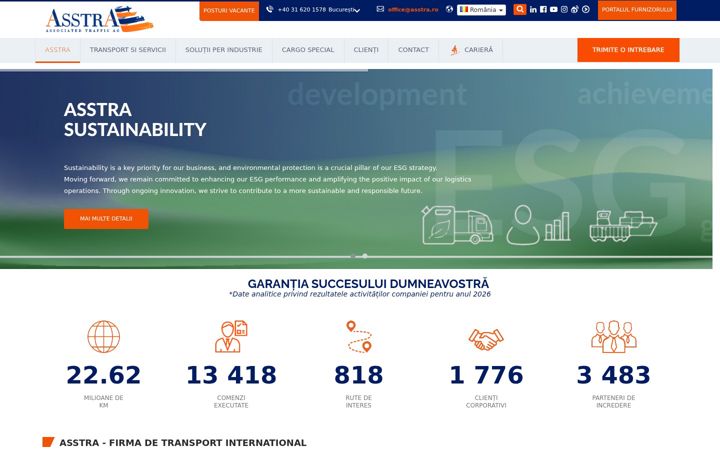Image resolution: width=720 pixels, height=450 pixels.
Task: Click the person with bar chart icon
Action: click(x=538, y=225)
